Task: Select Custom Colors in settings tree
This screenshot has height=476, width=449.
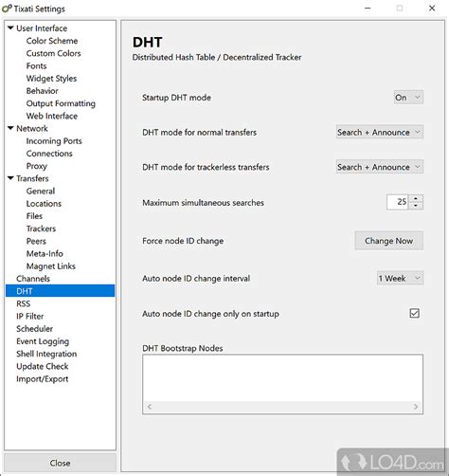Action: tap(53, 53)
